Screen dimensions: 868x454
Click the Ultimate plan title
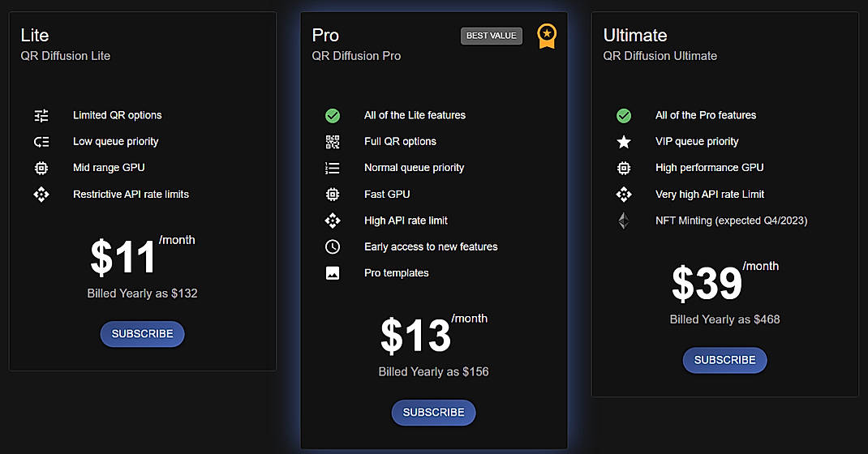(x=635, y=36)
